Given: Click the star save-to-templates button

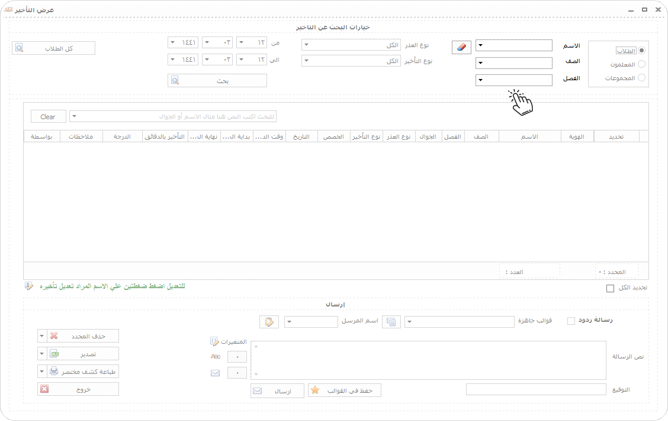Looking at the screenshot, I should [344, 390].
